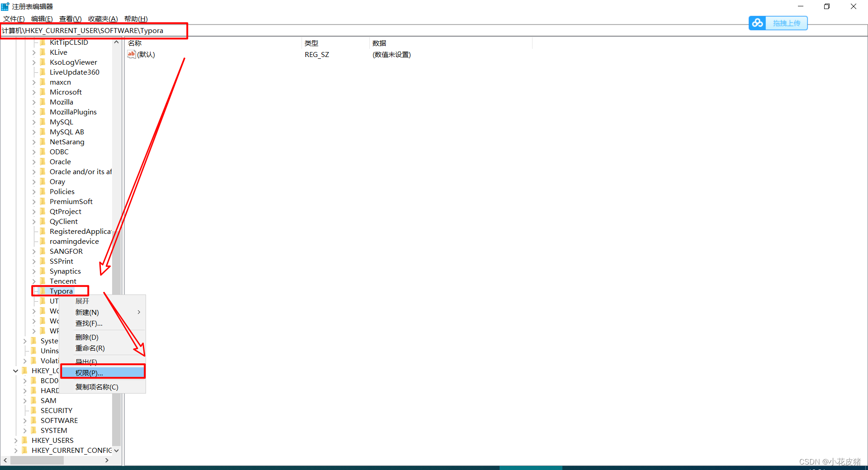Click the tree scroll up arrow
The height and width of the screenshot is (470, 868).
click(116, 42)
